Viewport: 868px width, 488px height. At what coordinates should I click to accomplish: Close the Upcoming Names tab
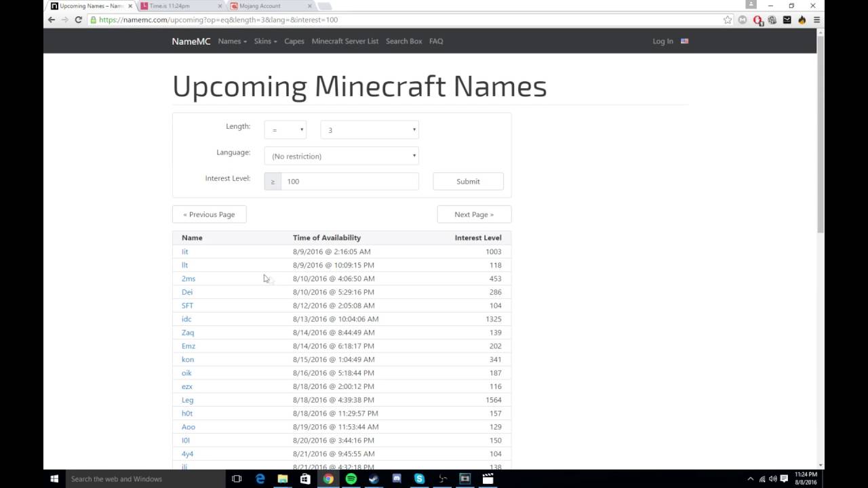coord(130,6)
